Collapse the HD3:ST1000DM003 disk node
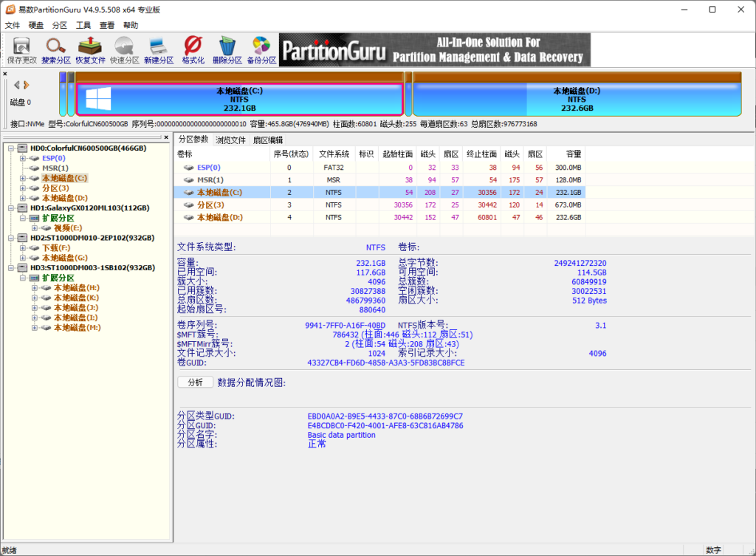This screenshot has width=756, height=556. click(10, 268)
